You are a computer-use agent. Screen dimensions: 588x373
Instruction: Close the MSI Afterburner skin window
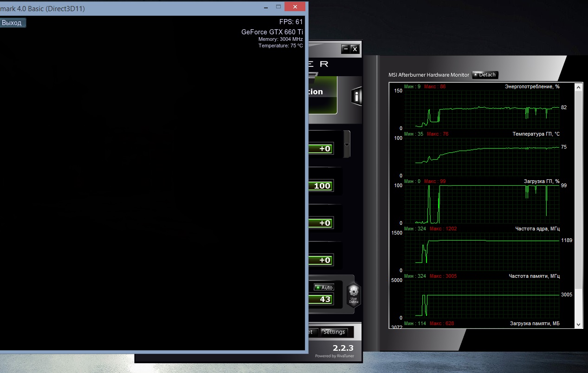355,49
